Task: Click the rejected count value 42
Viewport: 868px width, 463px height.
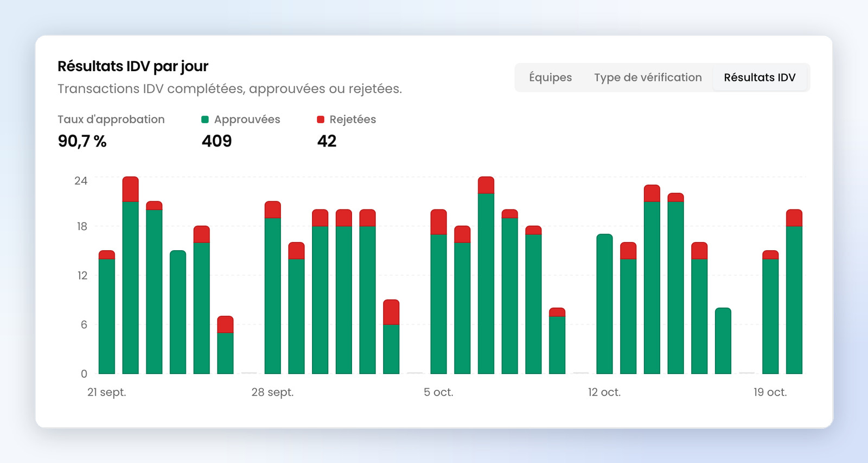Action: click(x=327, y=141)
